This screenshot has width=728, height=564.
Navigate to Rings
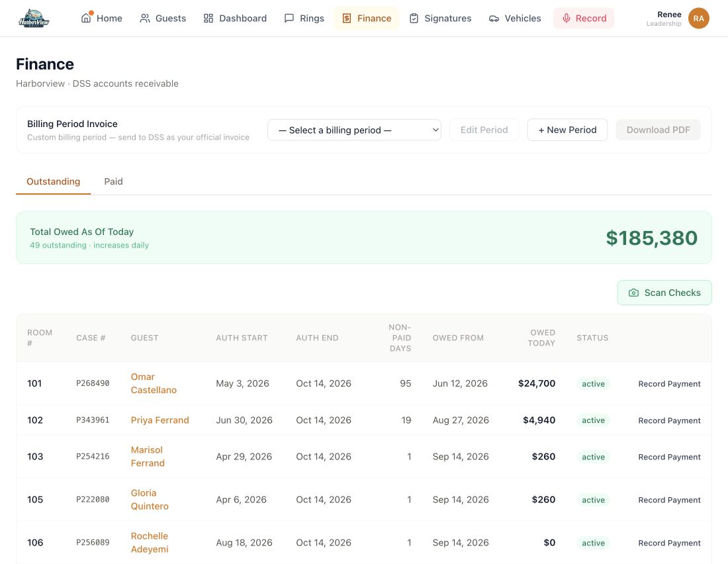[x=304, y=18]
